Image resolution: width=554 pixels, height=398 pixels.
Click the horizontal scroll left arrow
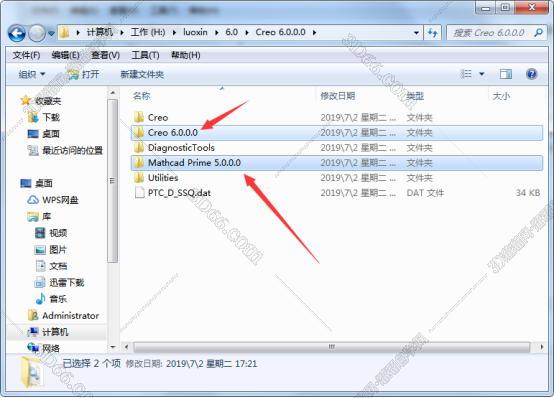coord(126,347)
